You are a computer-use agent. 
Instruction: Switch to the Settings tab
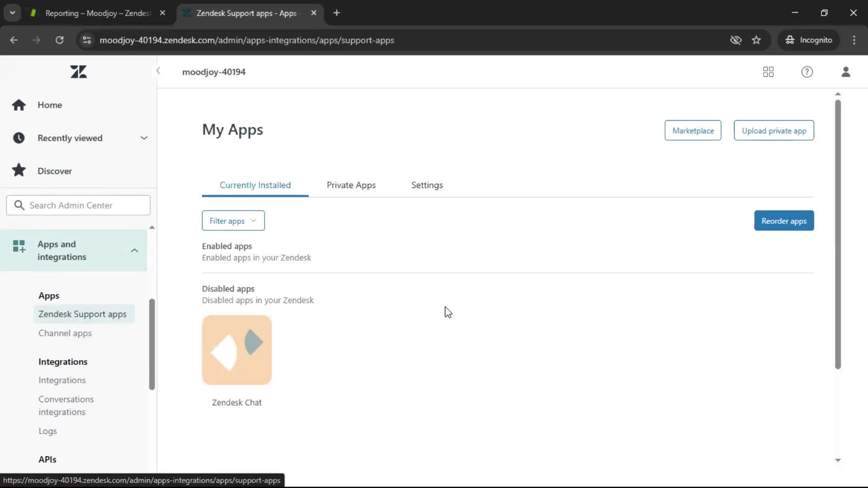(x=427, y=185)
